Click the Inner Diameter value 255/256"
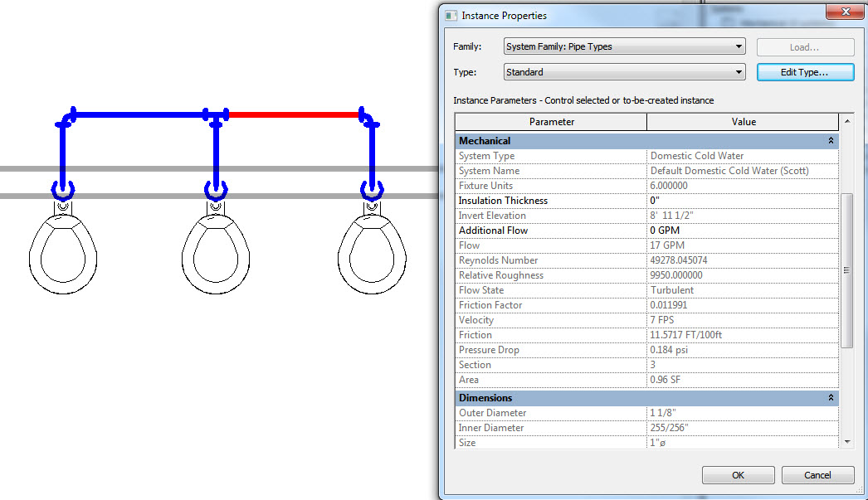The image size is (868, 500). 743,428
